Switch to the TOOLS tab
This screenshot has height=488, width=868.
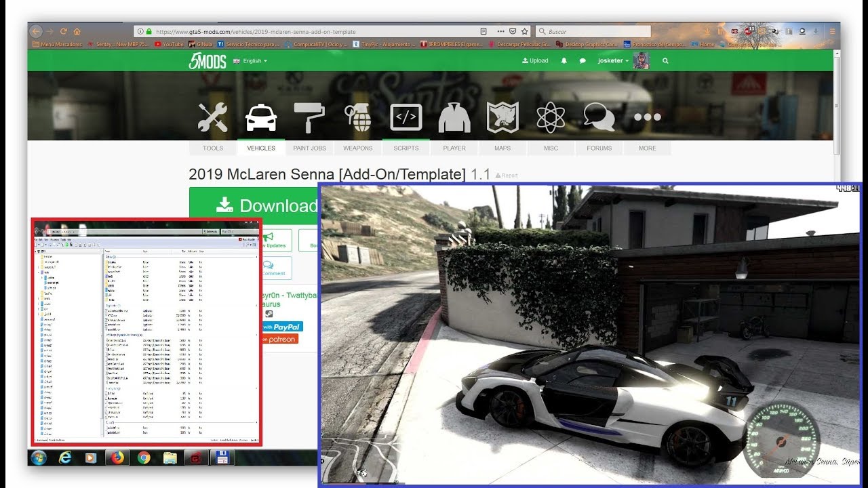pyautogui.click(x=213, y=148)
